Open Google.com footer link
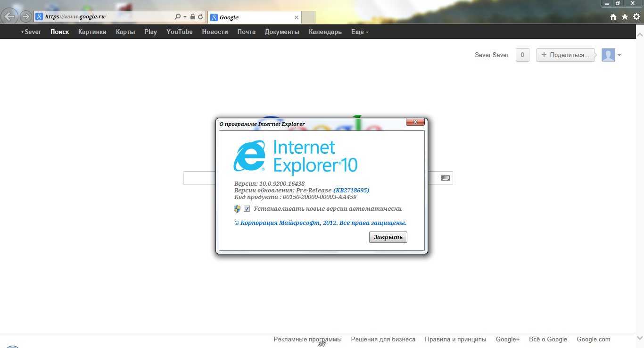The width and height of the screenshot is (644, 348). 594,339
